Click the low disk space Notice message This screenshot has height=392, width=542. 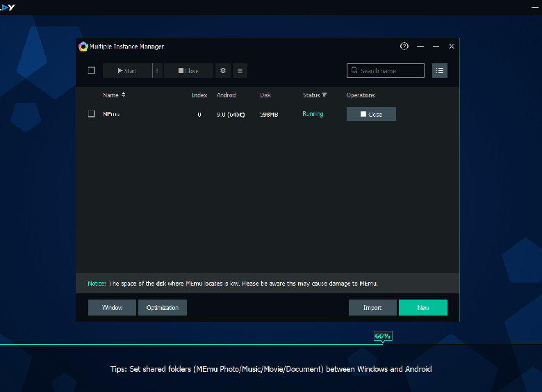(233, 284)
